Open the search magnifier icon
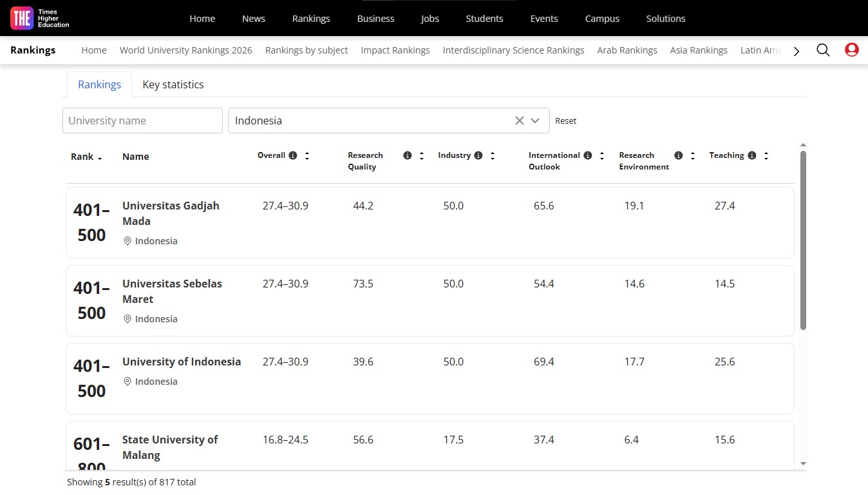This screenshot has height=495, width=868. pyautogui.click(x=823, y=50)
